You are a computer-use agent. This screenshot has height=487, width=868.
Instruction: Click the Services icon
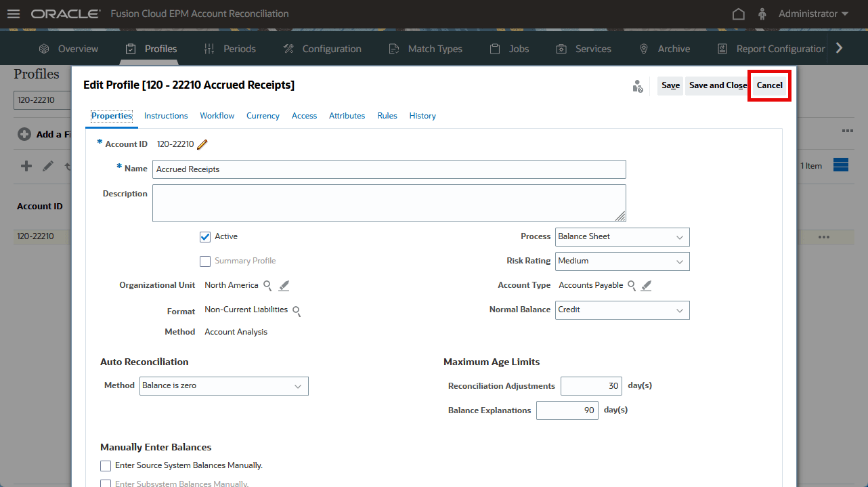[561, 49]
